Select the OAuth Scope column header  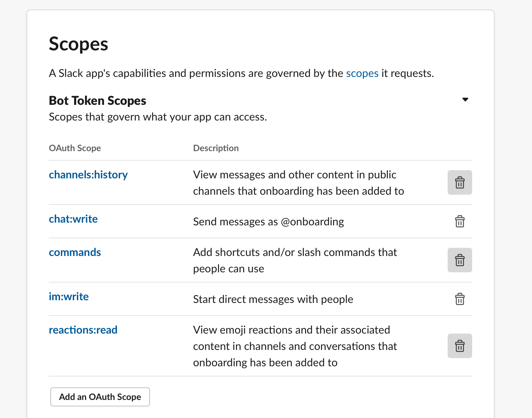75,148
